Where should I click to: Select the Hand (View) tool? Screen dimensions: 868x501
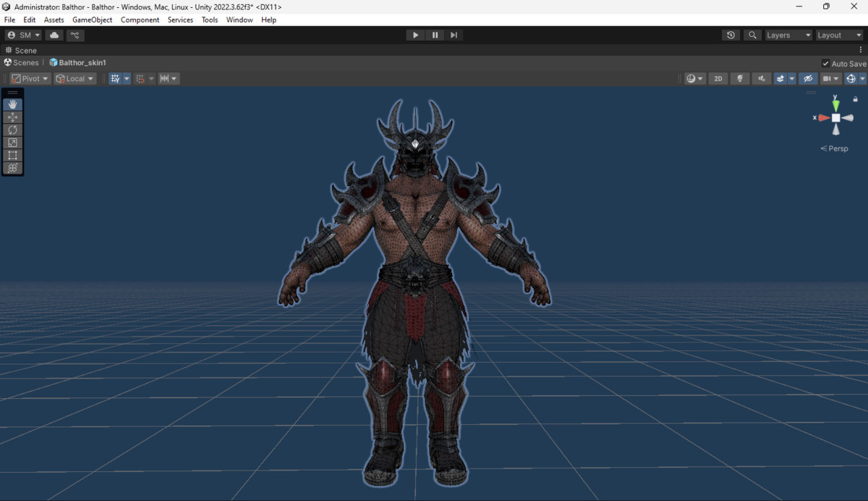[12, 104]
